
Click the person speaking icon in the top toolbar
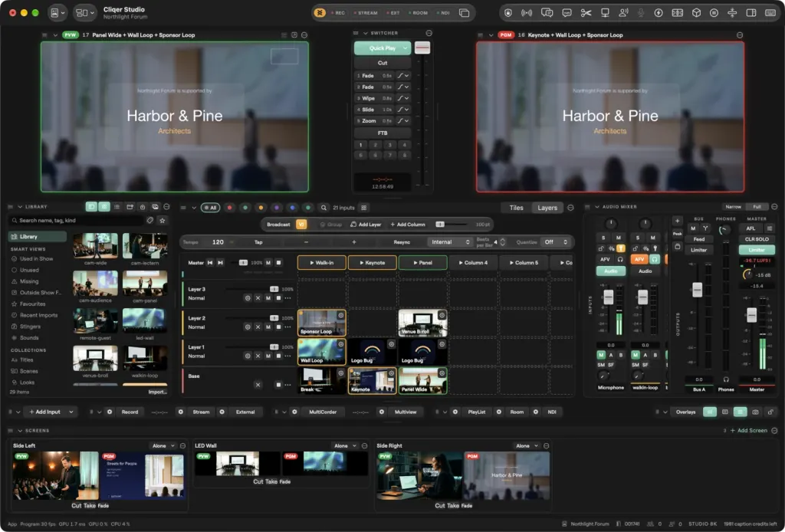pos(623,13)
